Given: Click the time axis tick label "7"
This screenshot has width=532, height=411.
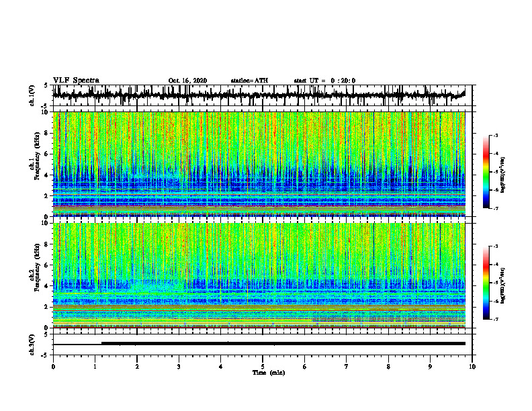Looking at the screenshot, I should click(347, 367).
